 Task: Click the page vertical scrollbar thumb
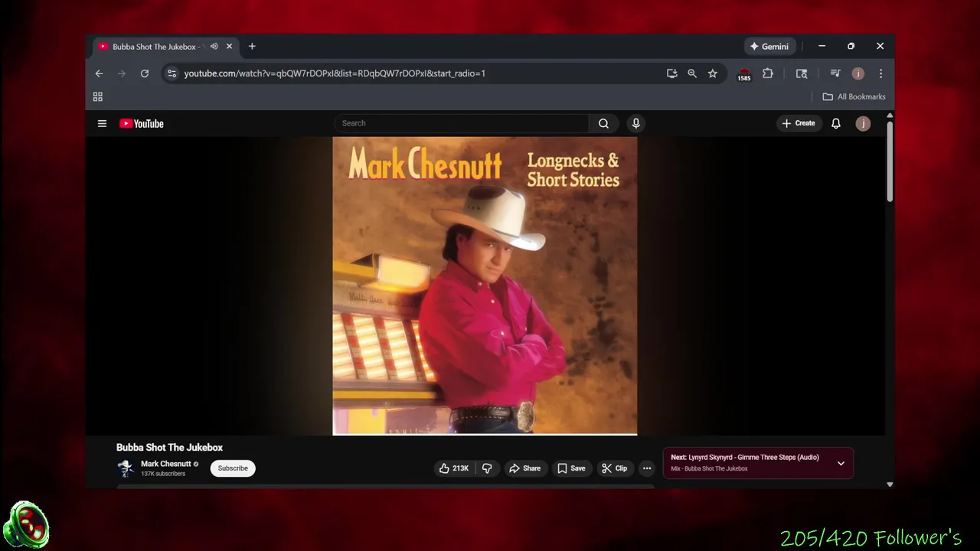pos(890,161)
